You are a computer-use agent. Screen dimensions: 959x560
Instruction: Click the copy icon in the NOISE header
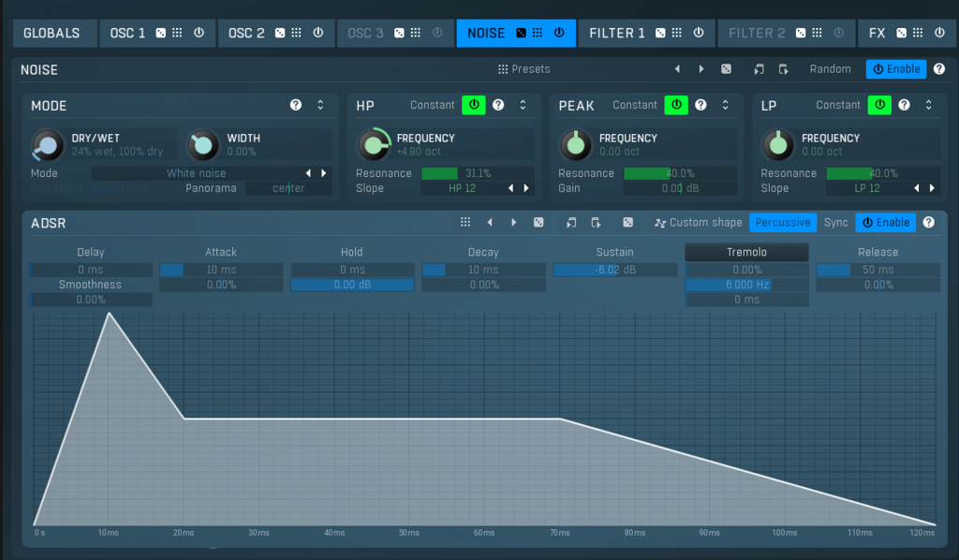pos(760,69)
